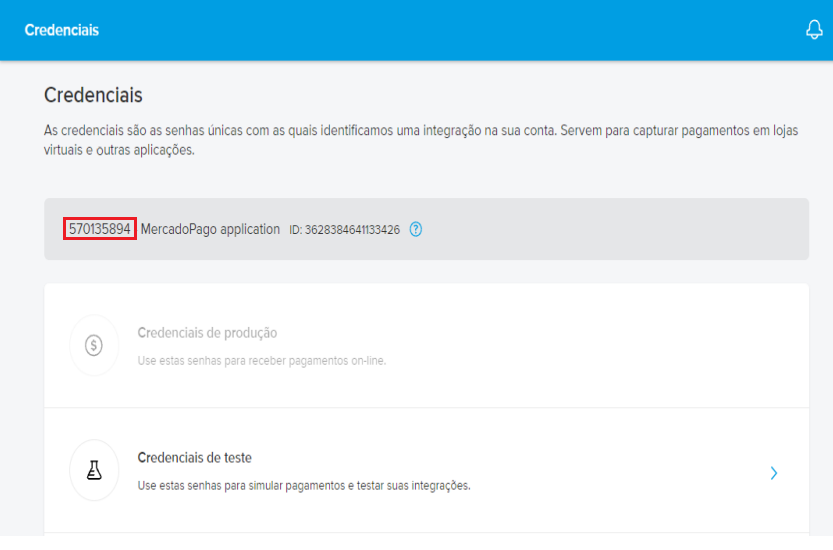Click the blue question mark help icon
The height and width of the screenshot is (550, 833).
[415, 229]
